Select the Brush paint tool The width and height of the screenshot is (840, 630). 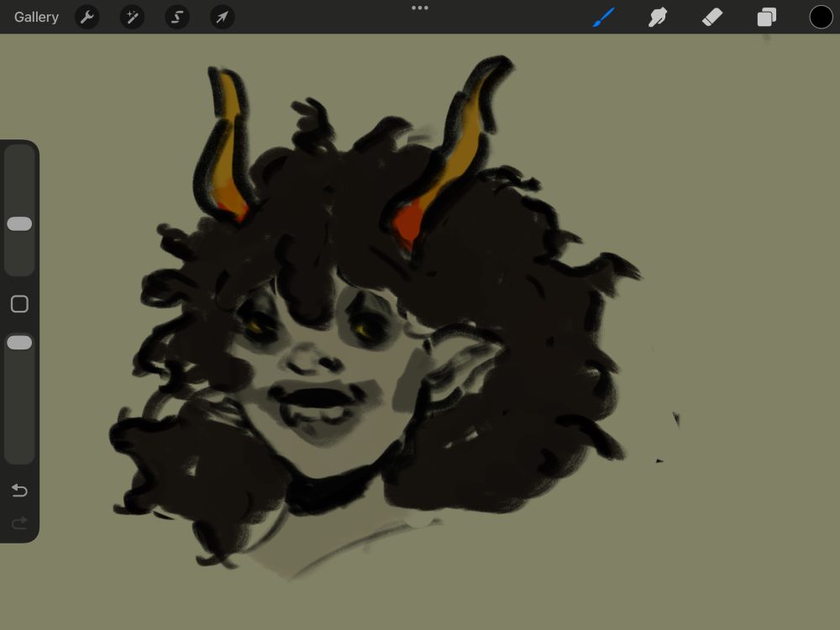604,17
